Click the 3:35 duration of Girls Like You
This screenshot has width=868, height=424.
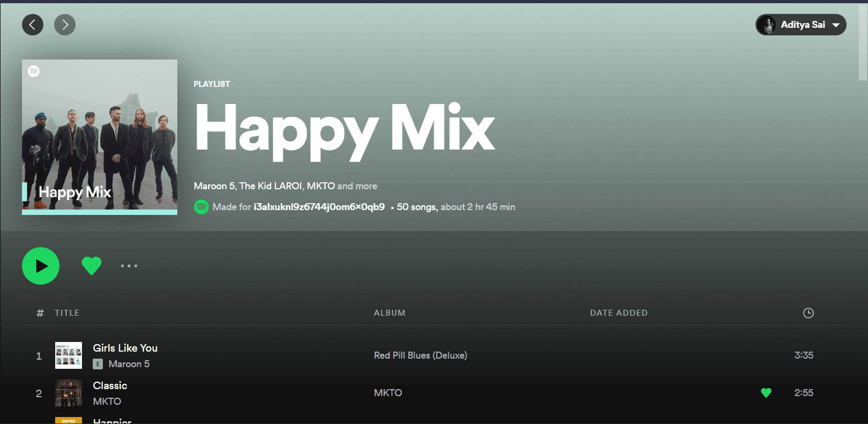pyautogui.click(x=804, y=355)
